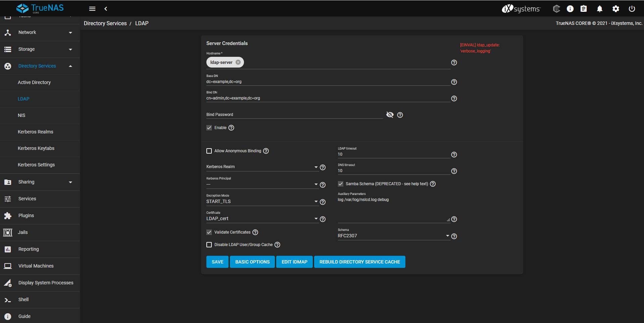Click into the Auxiliary Parameters textarea
644x323 pixels.
[x=394, y=209]
